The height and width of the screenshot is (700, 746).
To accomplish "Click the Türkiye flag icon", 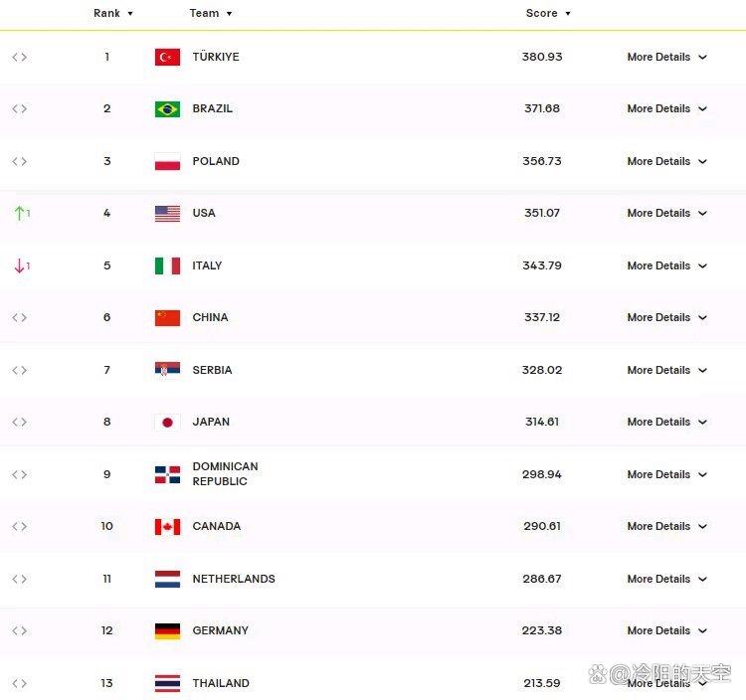I will (x=167, y=57).
